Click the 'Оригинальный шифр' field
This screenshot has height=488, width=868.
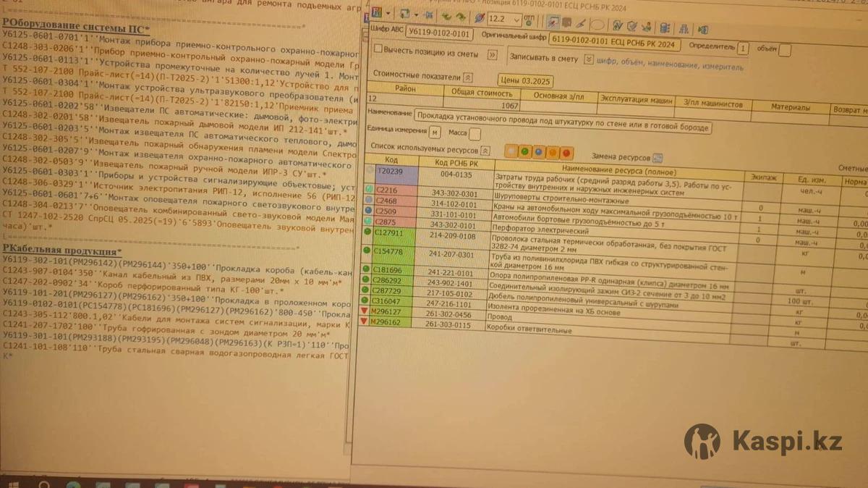click(x=615, y=43)
